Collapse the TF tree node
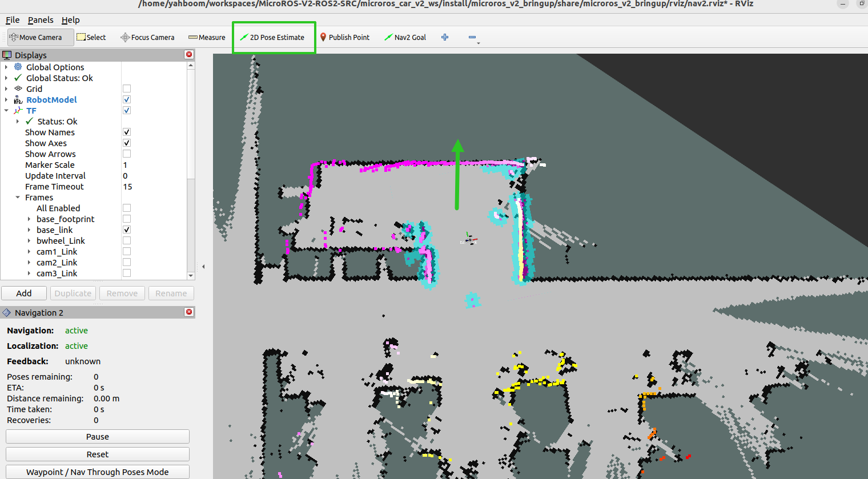This screenshot has width=868, height=479. click(6, 110)
